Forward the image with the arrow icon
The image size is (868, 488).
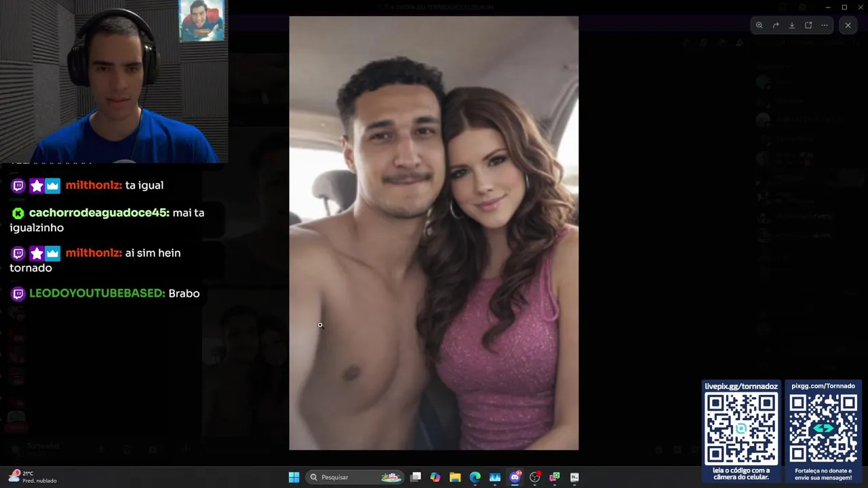click(776, 25)
